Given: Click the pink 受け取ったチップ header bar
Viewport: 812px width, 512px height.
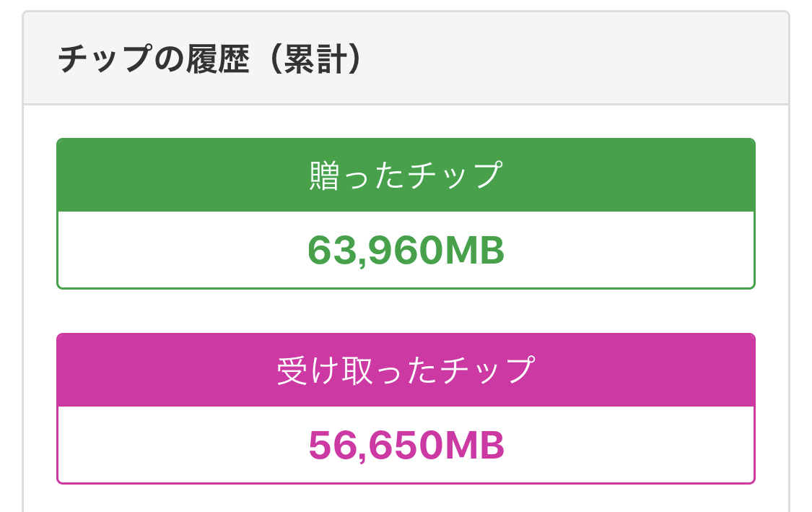Looking at the screenshot, I should [x=650, y=370].
